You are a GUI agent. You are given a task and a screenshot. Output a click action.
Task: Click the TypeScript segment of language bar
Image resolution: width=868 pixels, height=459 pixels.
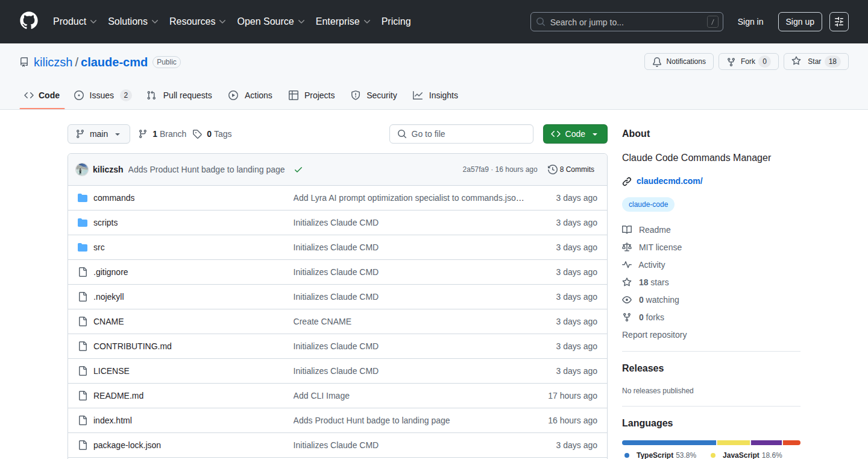point(669,443)
